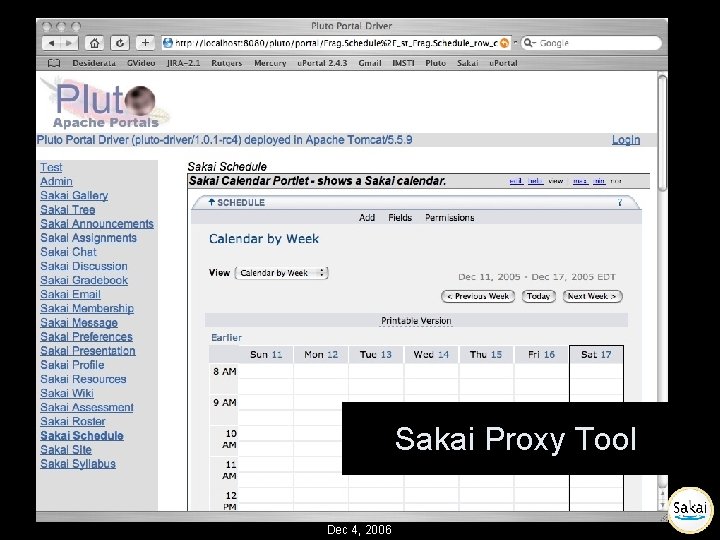Open the Sakai Email link

pyautogui.click(x=70, y=294)
